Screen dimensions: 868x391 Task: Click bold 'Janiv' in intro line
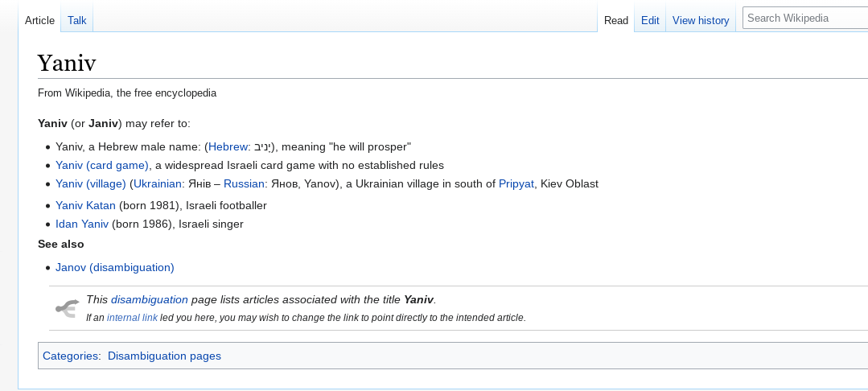coord(103,124)
